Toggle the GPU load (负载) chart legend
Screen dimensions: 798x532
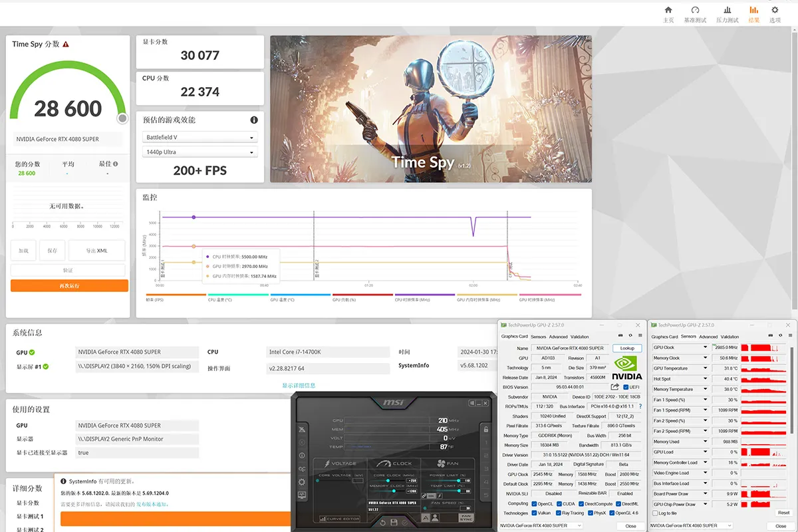(362, 298)
